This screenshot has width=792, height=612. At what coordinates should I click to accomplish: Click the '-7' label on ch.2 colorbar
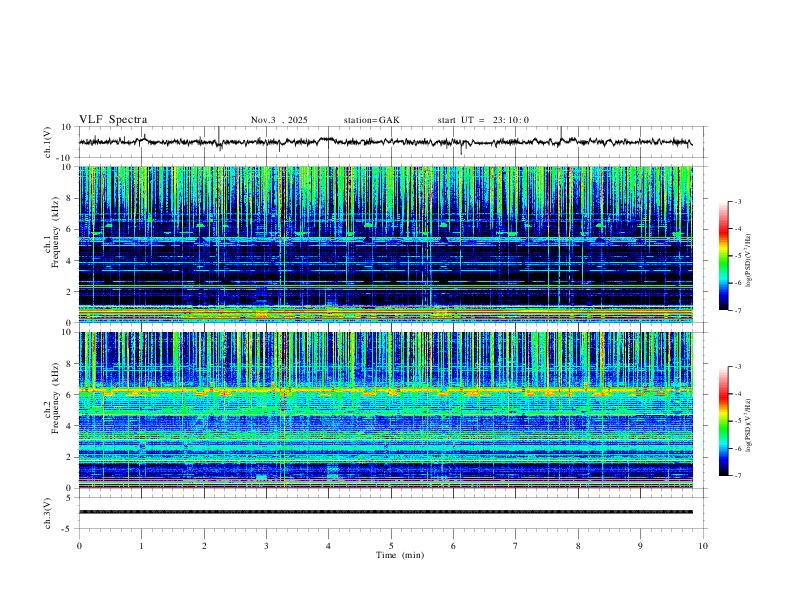pyautogui.click(x=737, y=475)
